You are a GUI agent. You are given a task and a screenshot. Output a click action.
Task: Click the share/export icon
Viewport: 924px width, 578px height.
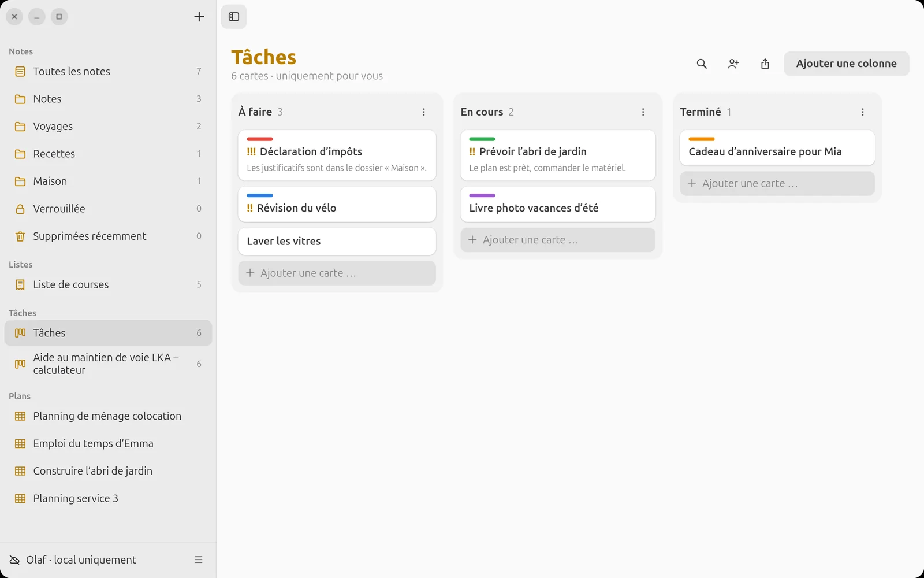coord(765,64)
